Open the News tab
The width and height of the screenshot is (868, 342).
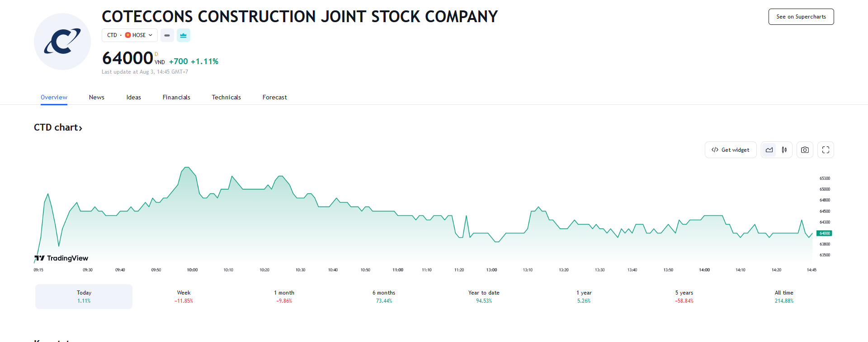96,97
